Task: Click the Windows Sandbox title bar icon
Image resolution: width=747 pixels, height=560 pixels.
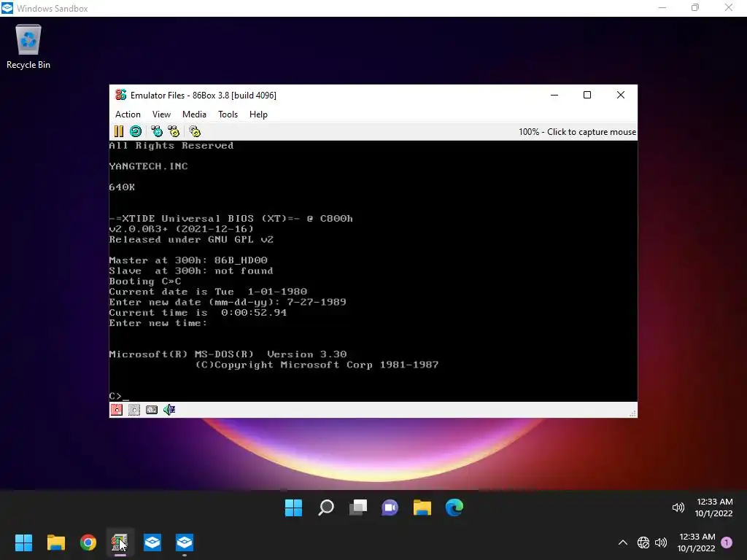Action: [x=7, y=8]
